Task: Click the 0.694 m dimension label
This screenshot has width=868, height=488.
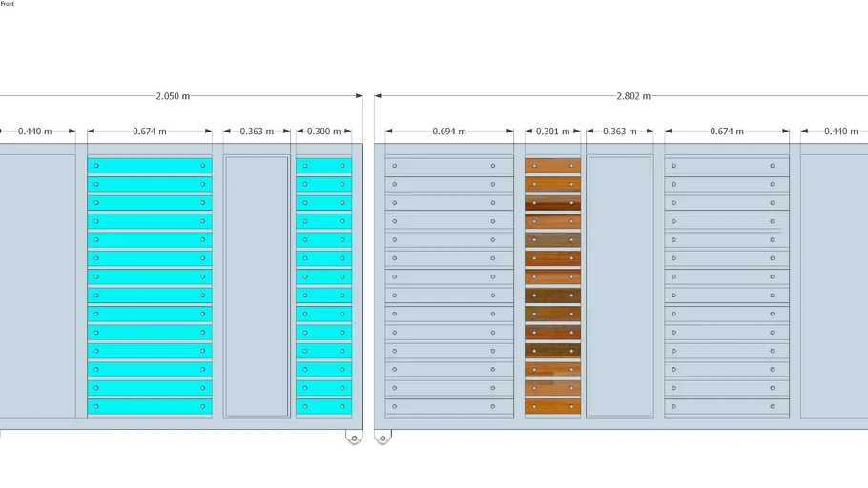Action: coord(449,132)
